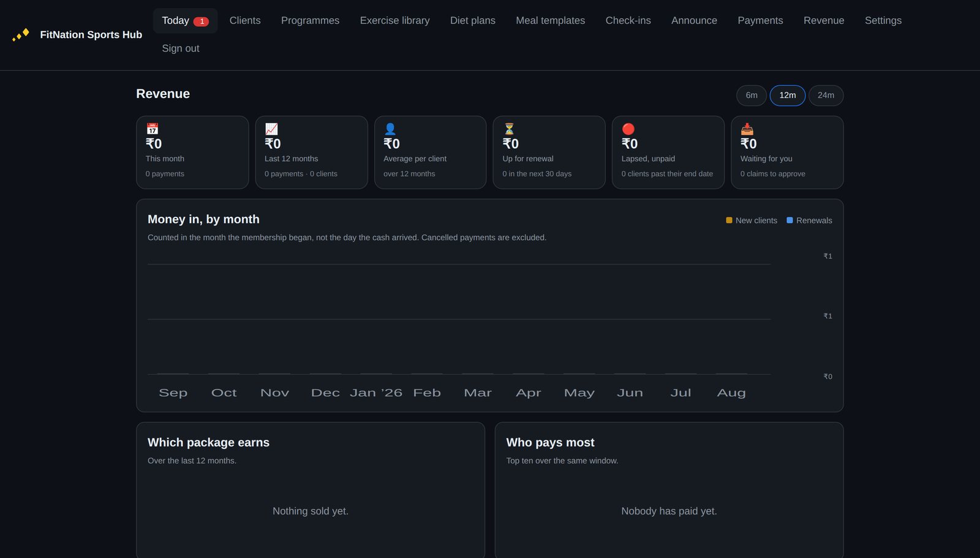Click the 'Money in, by month' heading
Viewport: 980px width, 558px height.
pyautogui.click(x=203, y=219)
